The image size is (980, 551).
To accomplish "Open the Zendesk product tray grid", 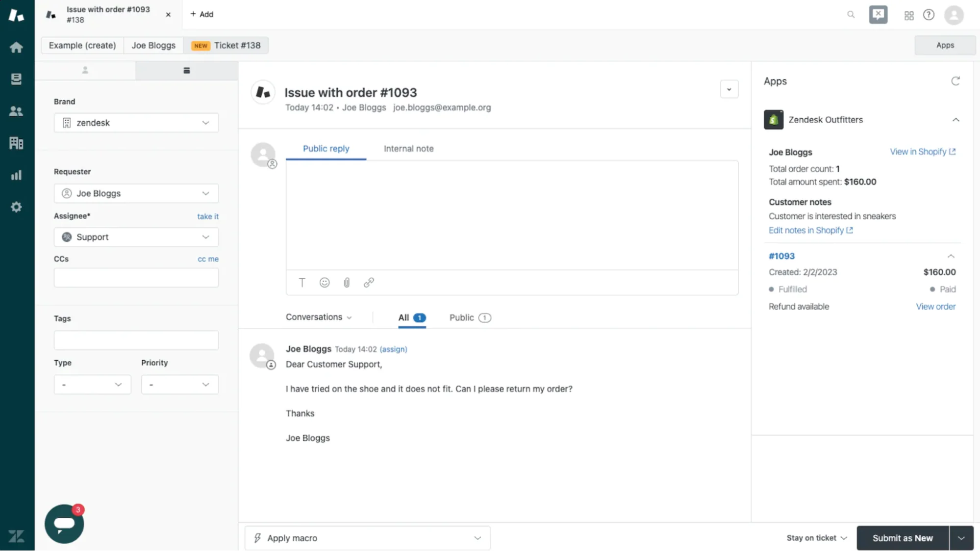I will click(908, 15).
